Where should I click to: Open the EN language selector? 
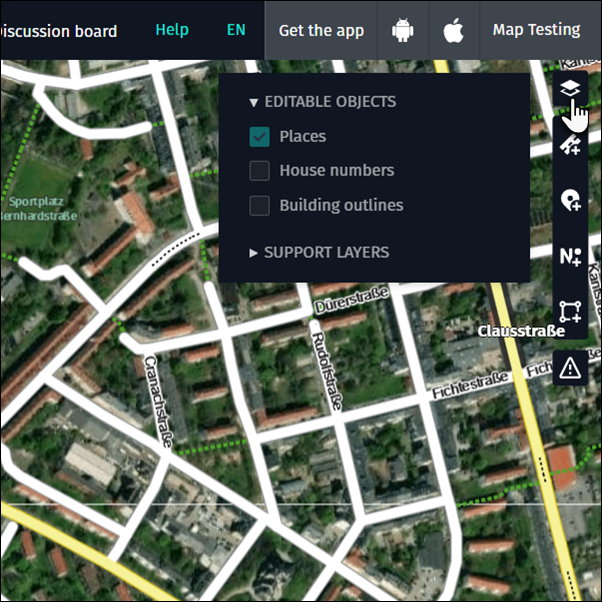pyautogui.click(x=236, y=30)
